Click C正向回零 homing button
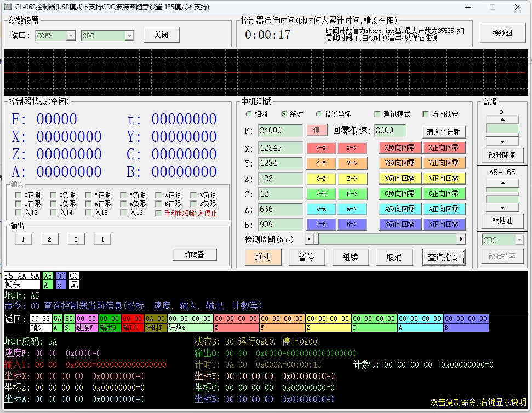 tap(443, 194)
